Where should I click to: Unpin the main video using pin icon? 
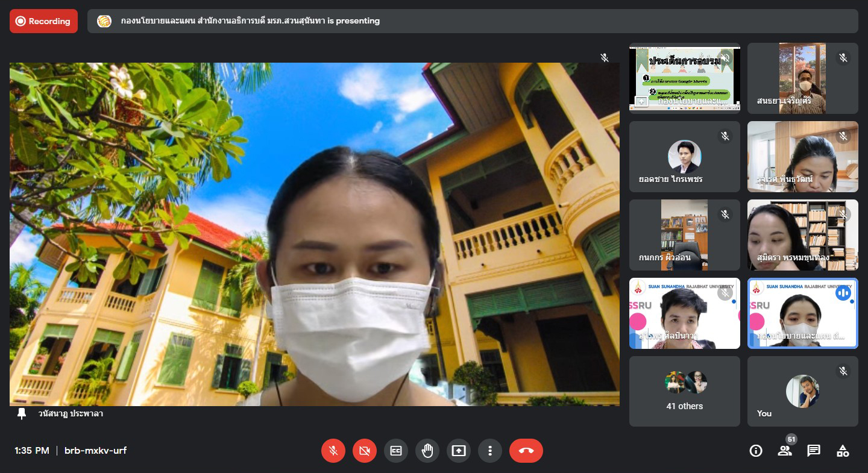tap(22, 413)
